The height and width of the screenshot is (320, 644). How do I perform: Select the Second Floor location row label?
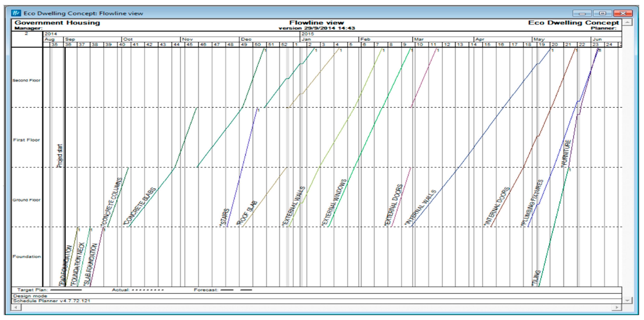(26, 80)
